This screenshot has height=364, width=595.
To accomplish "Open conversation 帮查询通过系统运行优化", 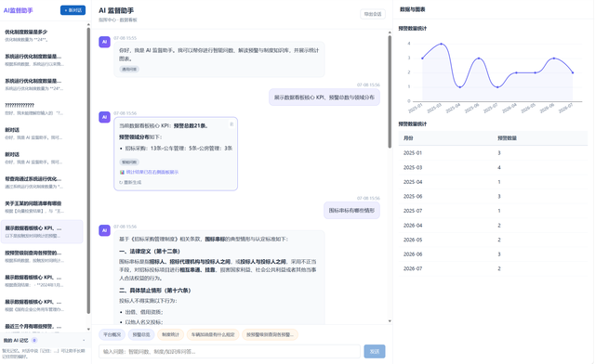I will tap(42, 182).
